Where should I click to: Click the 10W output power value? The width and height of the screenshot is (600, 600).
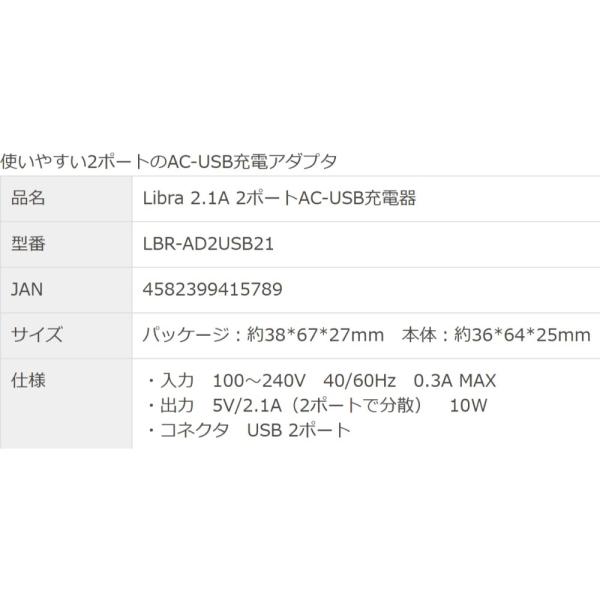point(468,406)
